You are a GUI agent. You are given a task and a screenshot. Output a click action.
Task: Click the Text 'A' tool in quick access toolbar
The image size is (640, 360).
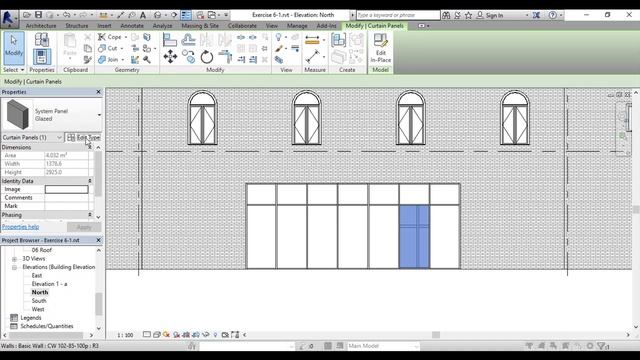(x=143, y=15)
